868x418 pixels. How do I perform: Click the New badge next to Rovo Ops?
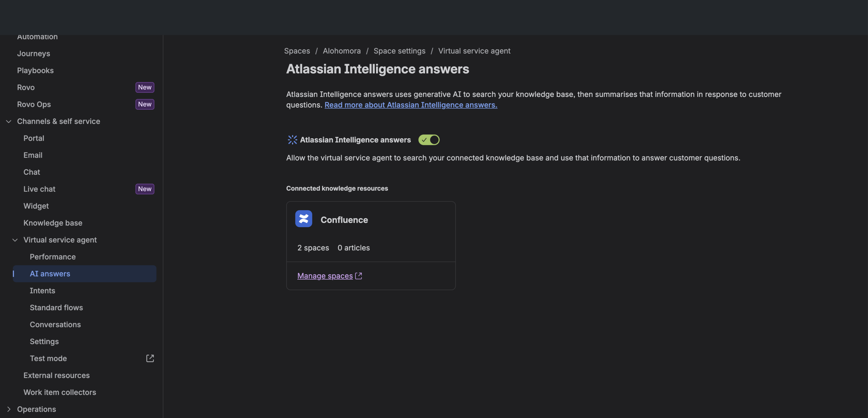click(145, 104)
